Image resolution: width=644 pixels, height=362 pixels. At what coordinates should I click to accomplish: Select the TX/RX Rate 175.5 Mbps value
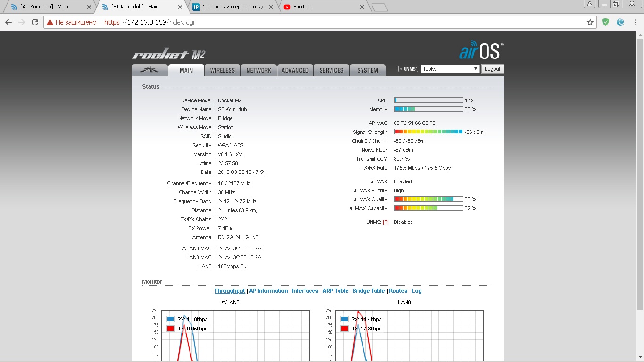[x=422, y=168]
